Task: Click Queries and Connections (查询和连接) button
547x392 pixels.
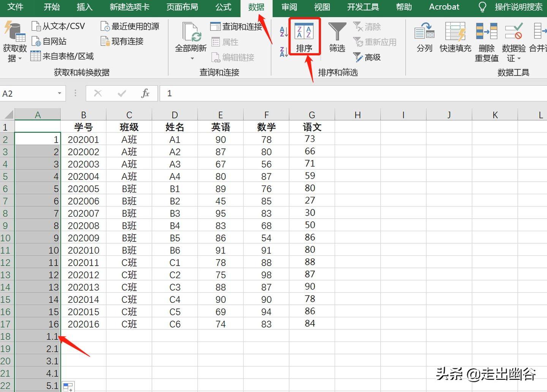Action: pyautogui.click(x=236, y=27)
